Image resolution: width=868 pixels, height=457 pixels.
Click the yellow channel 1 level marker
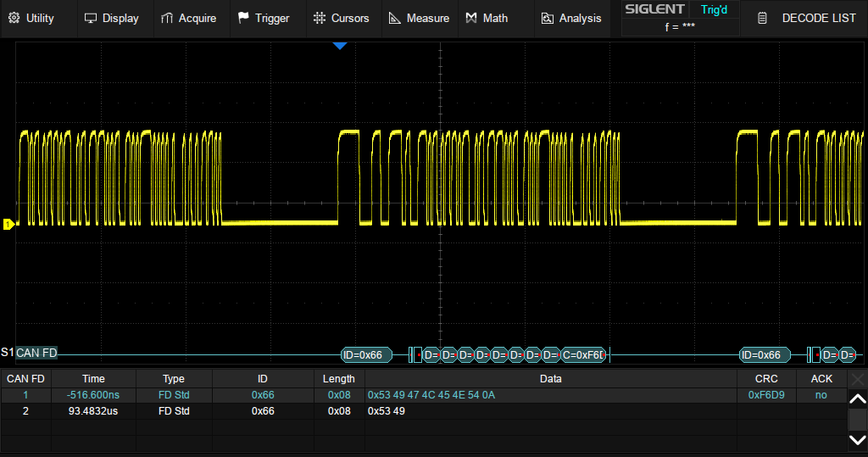click(8, 224)
